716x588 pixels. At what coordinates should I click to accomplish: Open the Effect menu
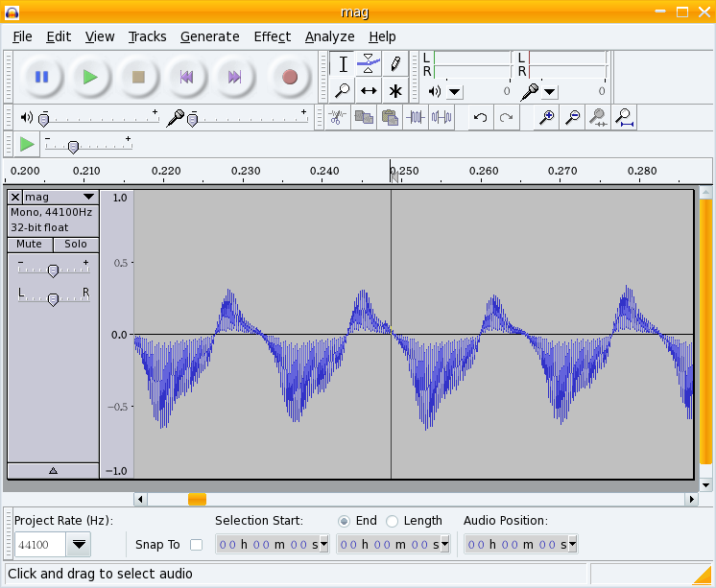pos(272,36)
